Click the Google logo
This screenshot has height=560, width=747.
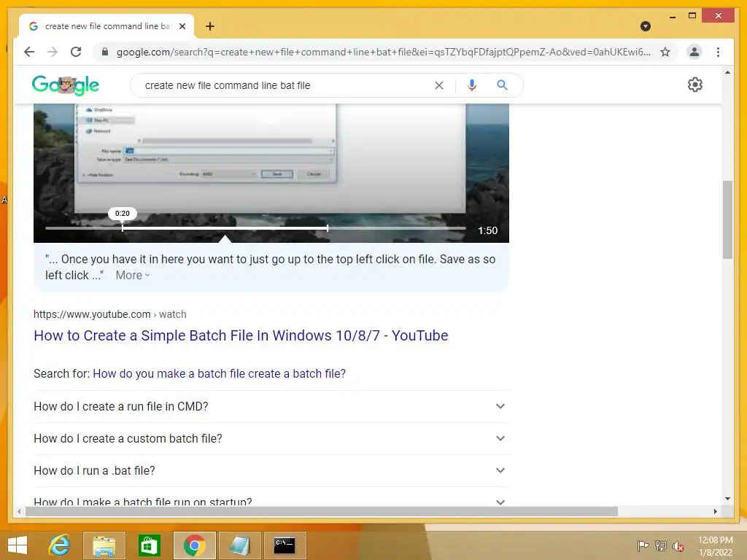(65, 85)
